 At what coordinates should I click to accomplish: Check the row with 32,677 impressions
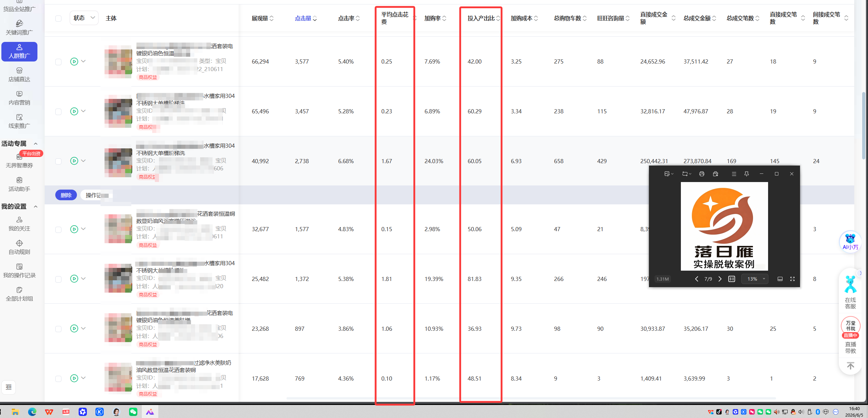click(x=58, y=229)
